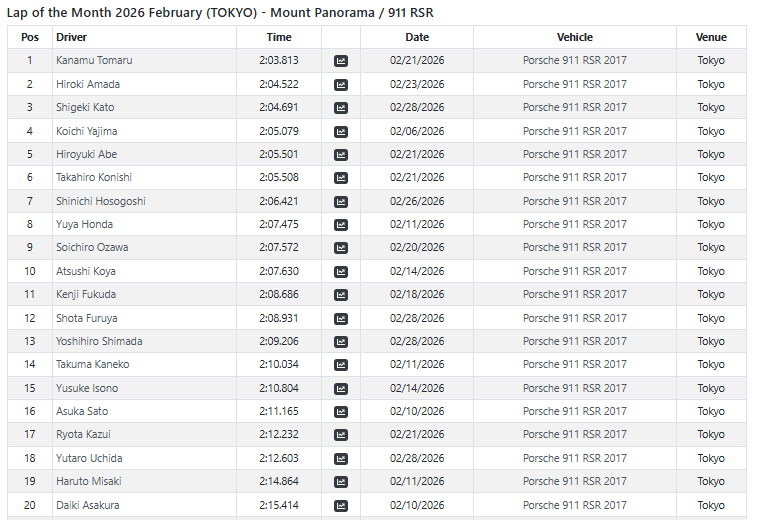Sort by the Driver column header
757x520 pixels.
72,37
